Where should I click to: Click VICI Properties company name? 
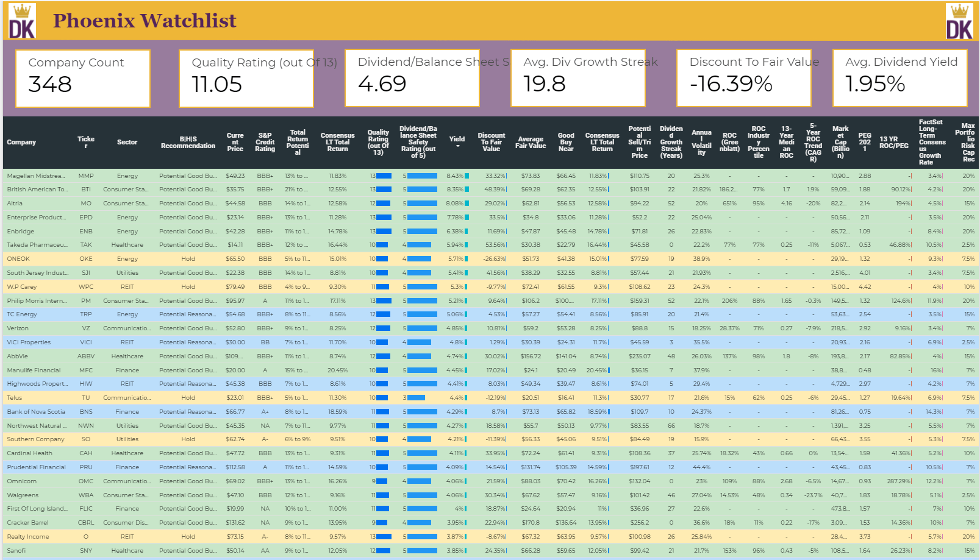(29, 342)
